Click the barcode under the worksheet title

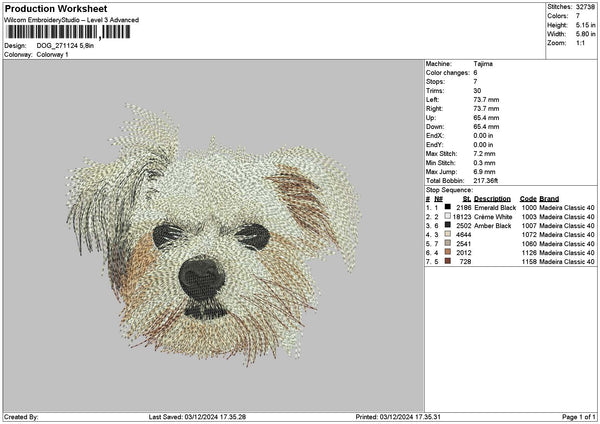(68, 32)
